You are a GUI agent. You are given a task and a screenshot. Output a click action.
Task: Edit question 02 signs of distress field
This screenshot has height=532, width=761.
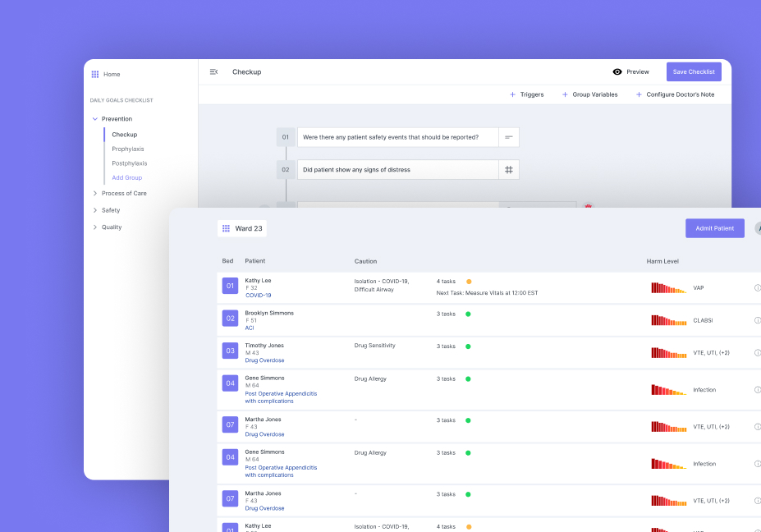pyautogui.click(x=398, y=170)
